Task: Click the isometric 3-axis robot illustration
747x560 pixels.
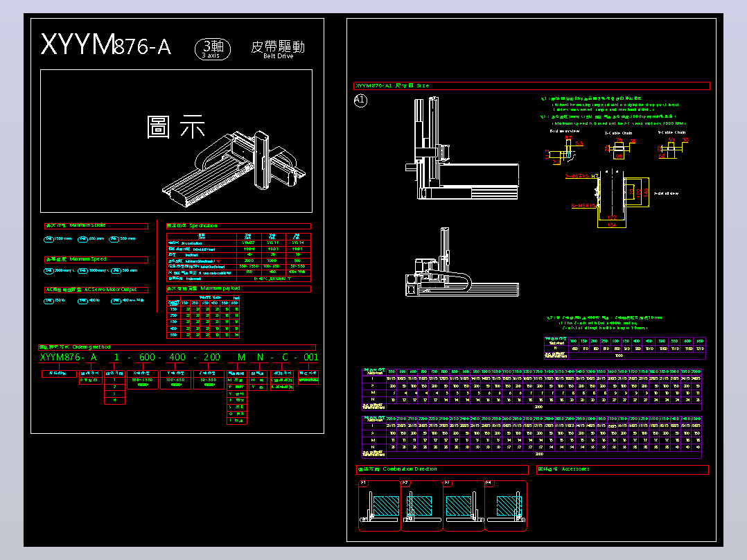Action: pyautogui.click(x=234, y=169)
